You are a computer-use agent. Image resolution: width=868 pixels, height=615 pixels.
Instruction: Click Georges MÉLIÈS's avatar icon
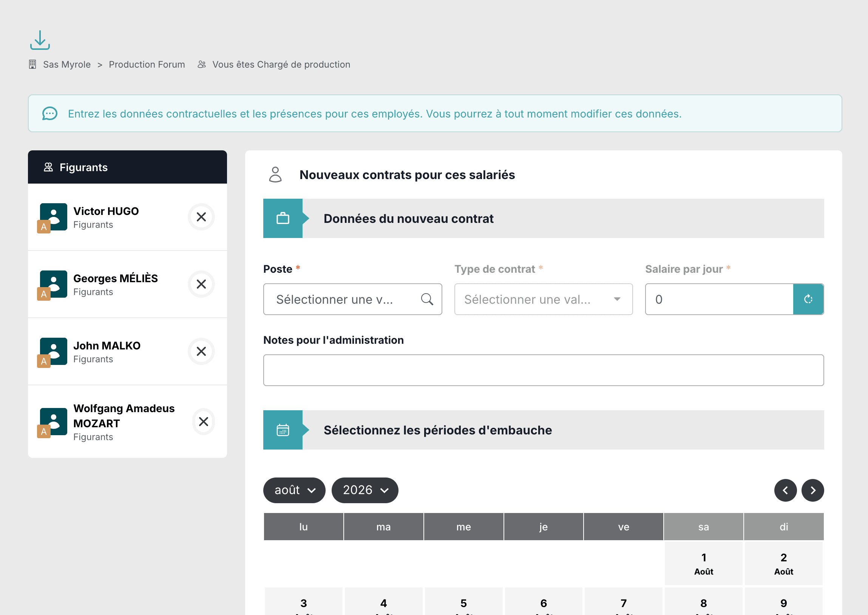click(53, 285)
